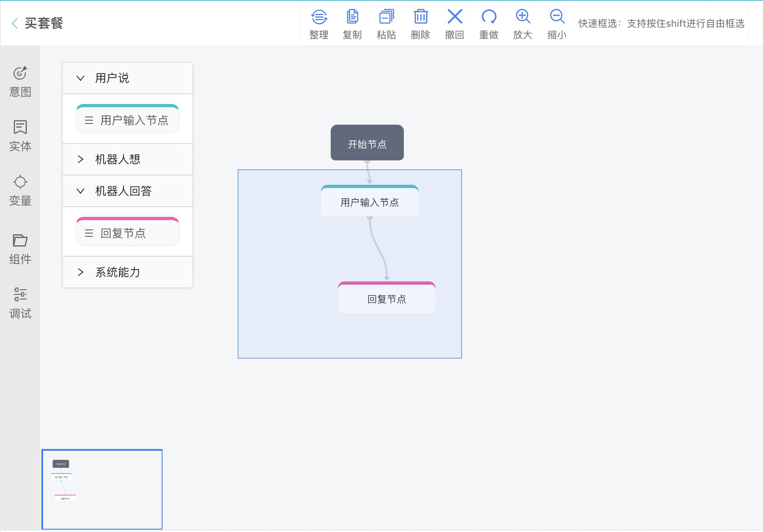Viewport: 763px width, 532px height.
Task: Click the 用户说 section header label
Action: (x=112, y=78)
